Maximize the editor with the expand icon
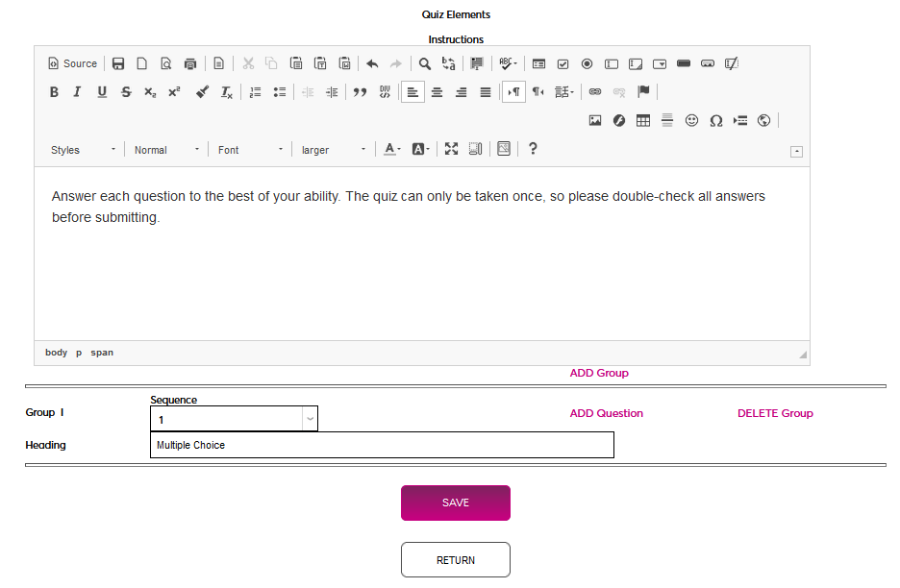This screenshot has height=588, width=900. (451, 149)
